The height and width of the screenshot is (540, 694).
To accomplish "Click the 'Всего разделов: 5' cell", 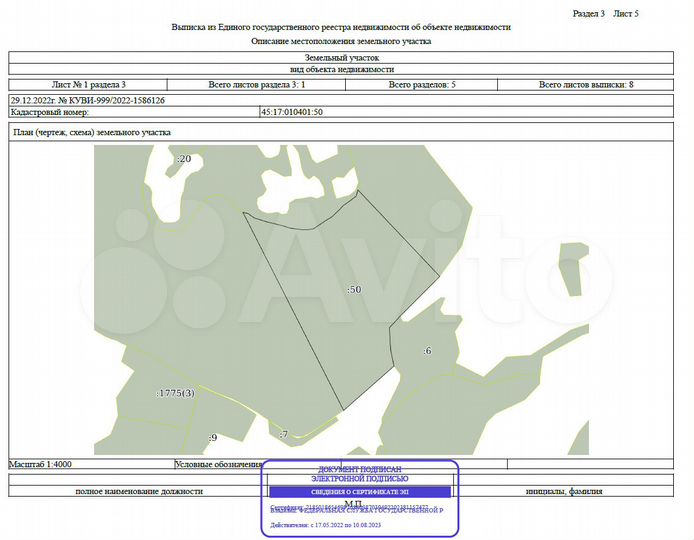I will tap(421, 85).
